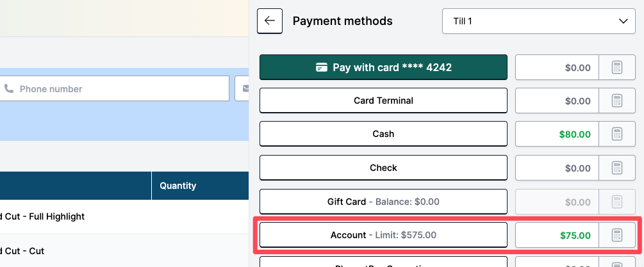Screen dimensions: 644x267
Task: Choose Cash payment method
Action: pyautogui.click(x=383, y=134)
